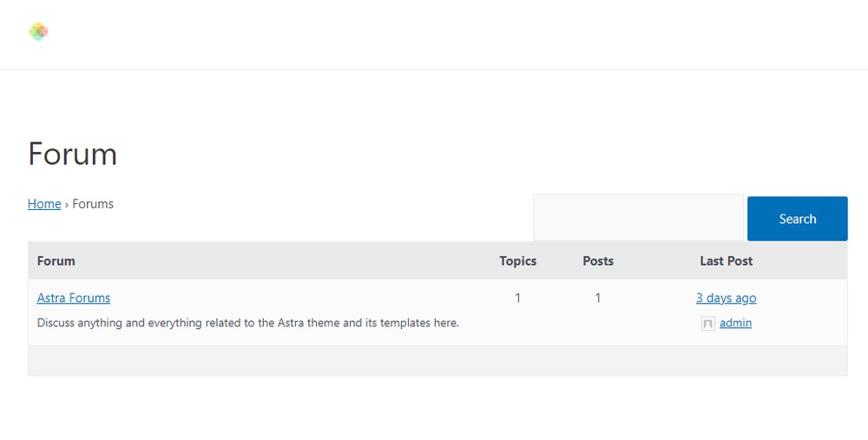This screenshot has width=868, height=440.
Task: Click the Astra Forums description text
Action: [247, 323]
